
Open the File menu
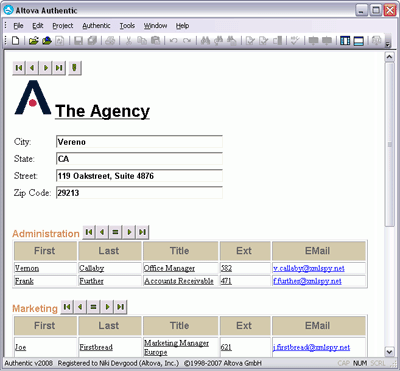(18, 26)
